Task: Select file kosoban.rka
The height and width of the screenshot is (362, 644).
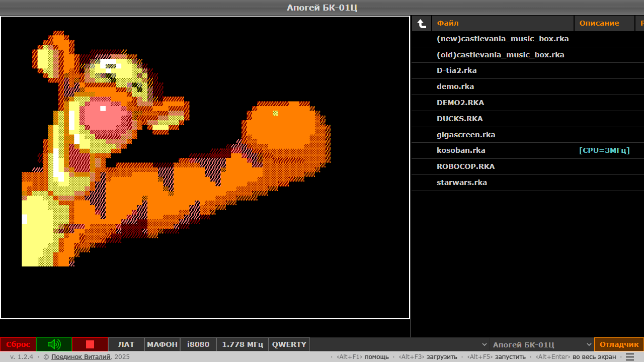Action: pos(461,150)
